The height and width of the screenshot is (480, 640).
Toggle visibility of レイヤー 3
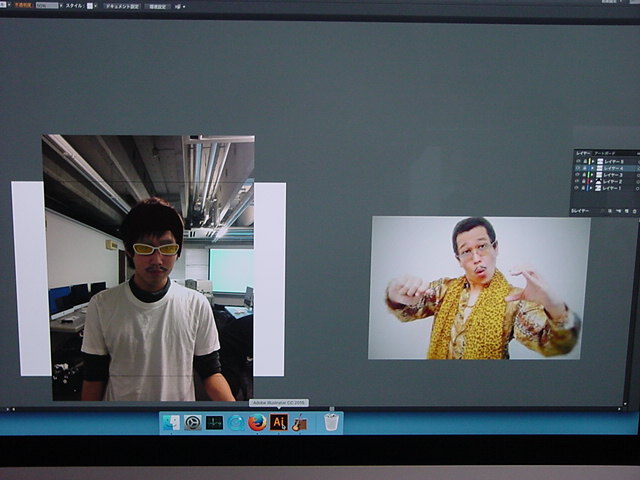pyautogui.click(x=577, y=175)
